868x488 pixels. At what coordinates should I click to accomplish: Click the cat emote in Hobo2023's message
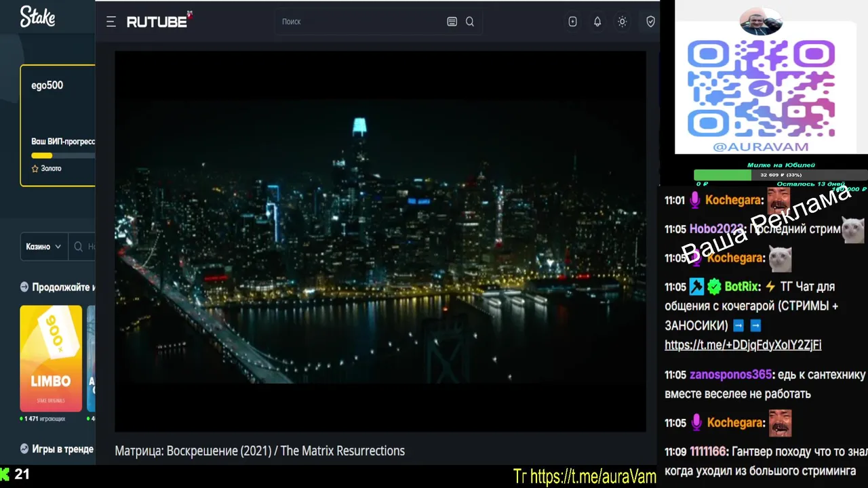coord(853,230)
